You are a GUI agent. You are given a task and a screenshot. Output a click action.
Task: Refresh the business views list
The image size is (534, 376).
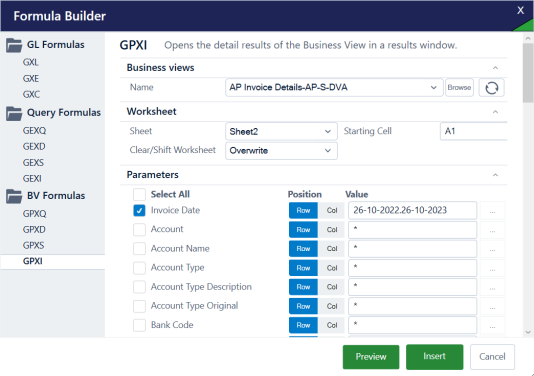click(491, 88)
